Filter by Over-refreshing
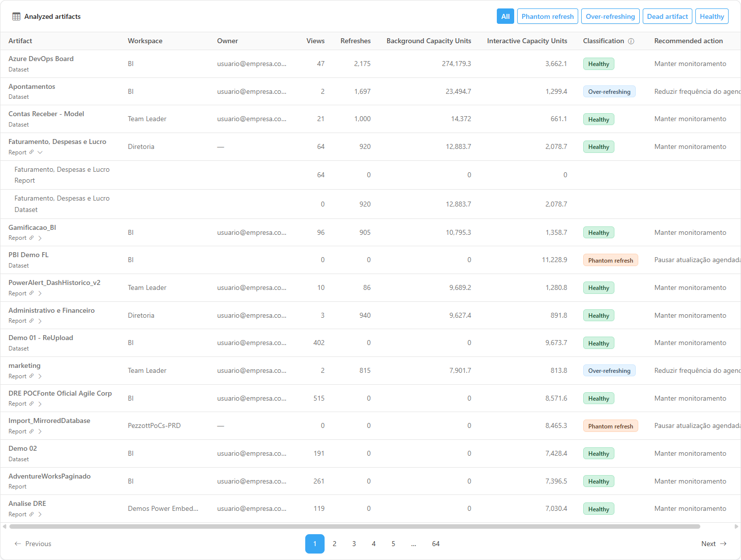This screenshot has height=560, width=741. [610, 16]
